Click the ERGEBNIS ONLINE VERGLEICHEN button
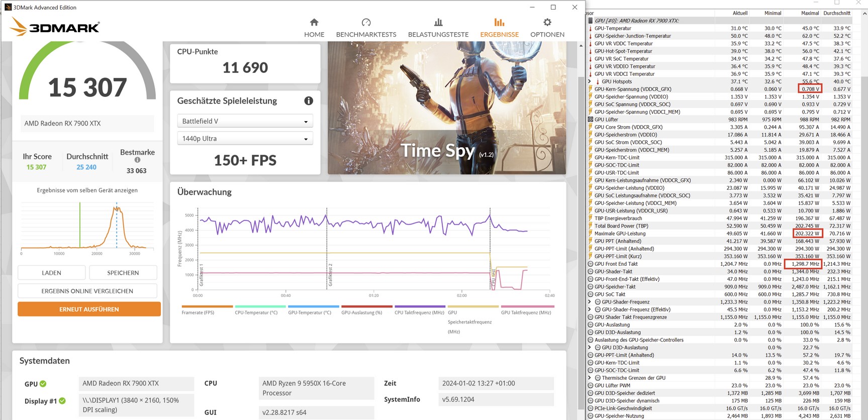This screenshot has height=420, width=868. pyautogui.click(x=87, y=291)
